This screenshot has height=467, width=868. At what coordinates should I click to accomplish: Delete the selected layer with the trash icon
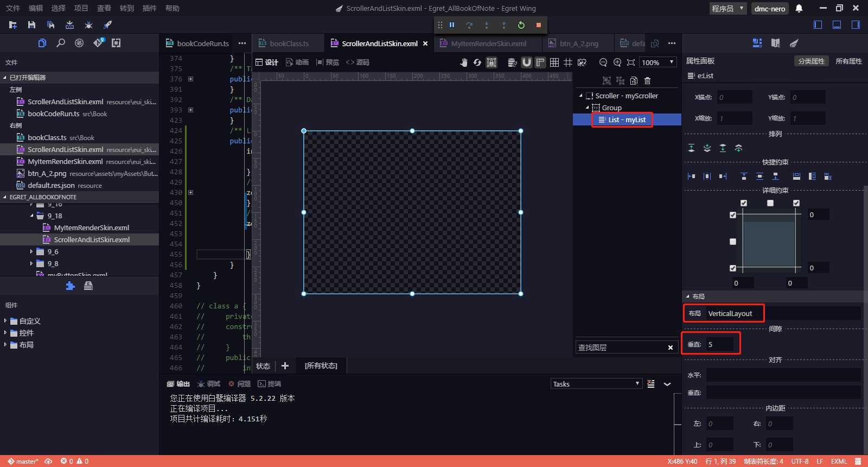(x=647, y=81)
